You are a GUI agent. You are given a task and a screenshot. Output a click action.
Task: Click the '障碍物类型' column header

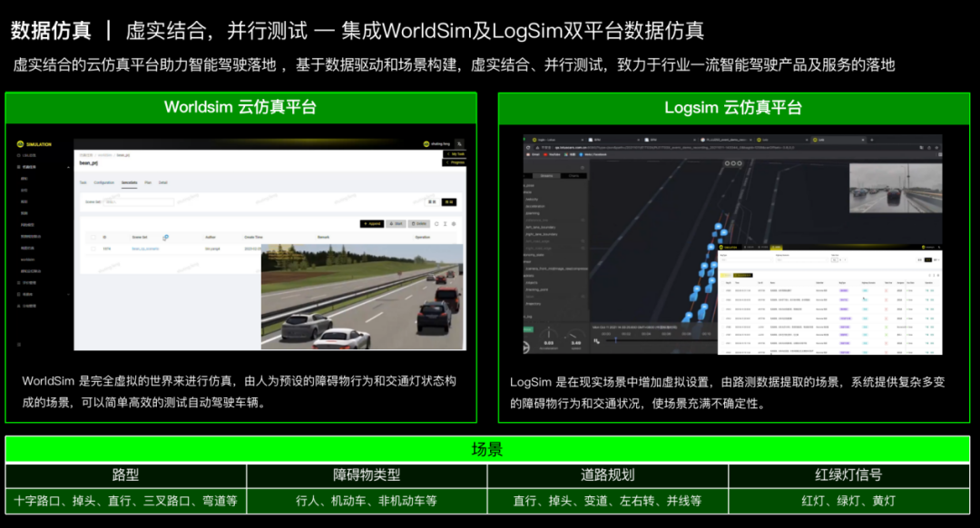pos(367,474)
